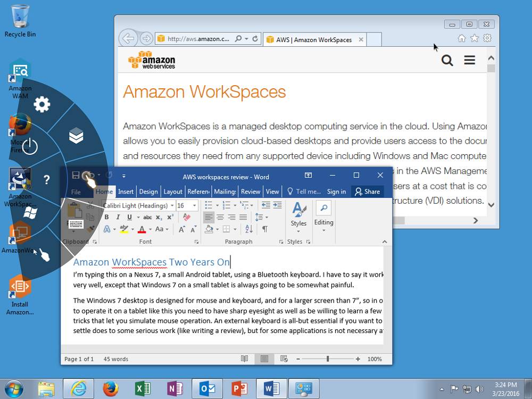Open the hamburger menu on the AWS page

tap(469, 60)
